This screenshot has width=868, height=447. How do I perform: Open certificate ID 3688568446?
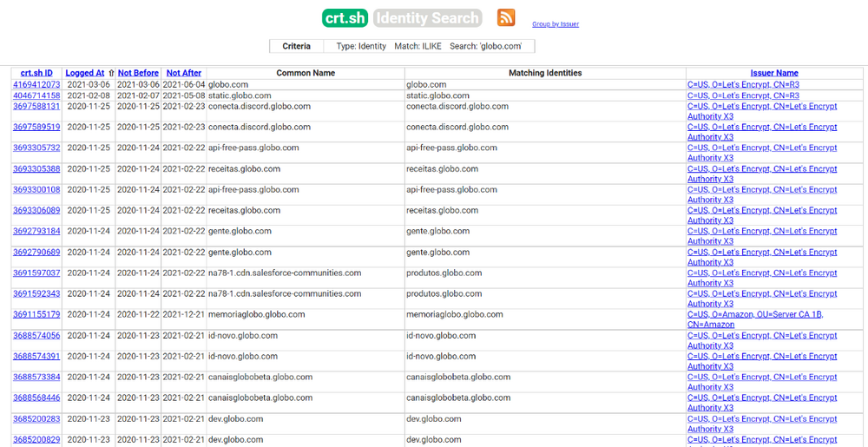[x=36, y=398]
